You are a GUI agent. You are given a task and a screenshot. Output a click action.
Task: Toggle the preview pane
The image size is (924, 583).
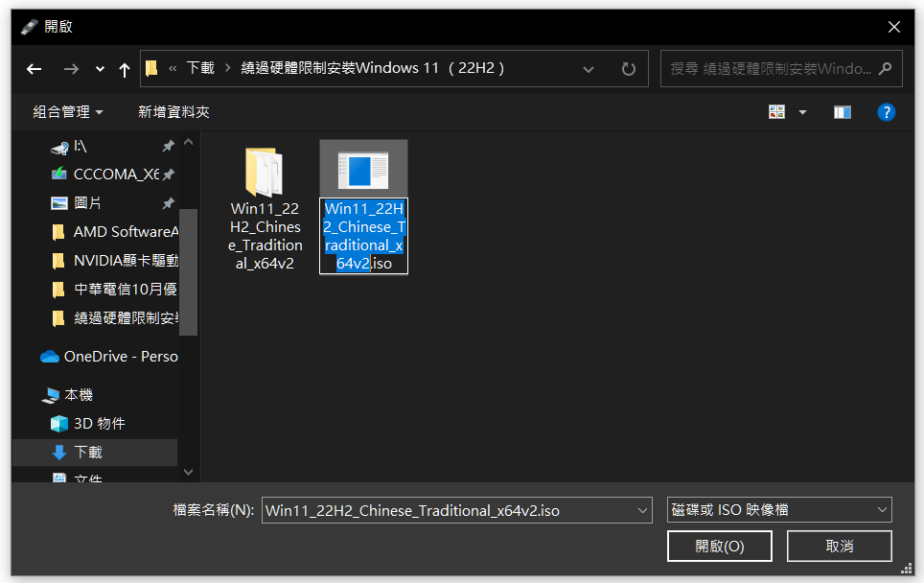point(843,112)
